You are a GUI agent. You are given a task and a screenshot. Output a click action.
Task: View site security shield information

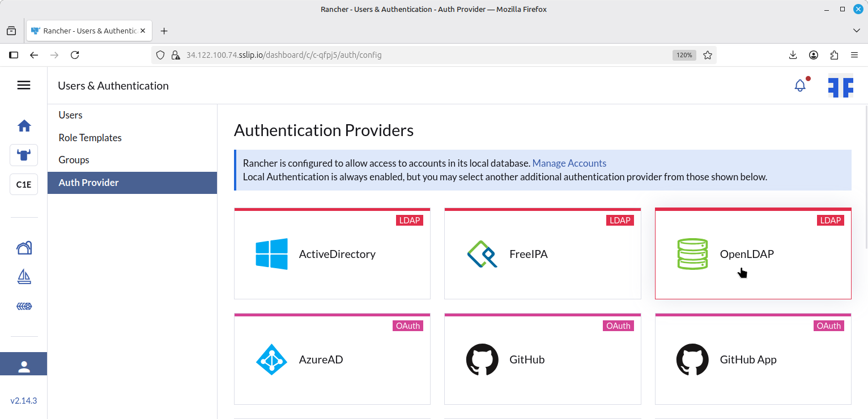pyautogui.click(x=160, y=55)
